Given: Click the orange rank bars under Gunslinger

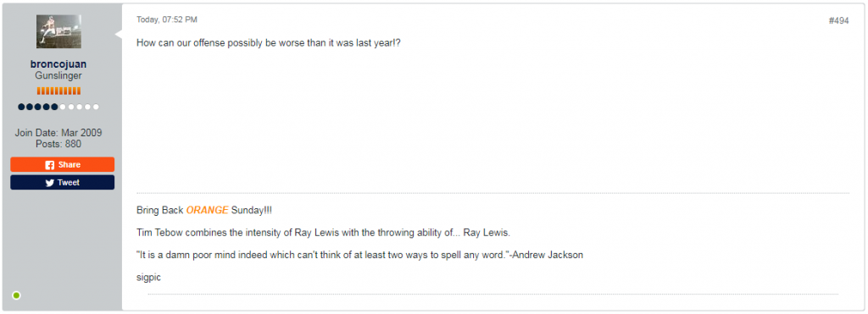Looking at the screenshot, I should [58, 91].
